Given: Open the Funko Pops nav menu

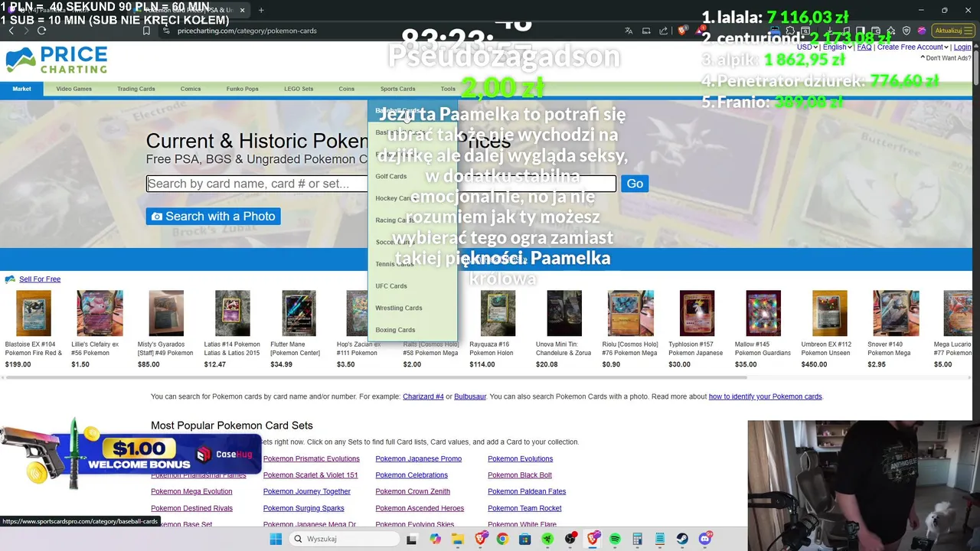Looking at the screenshot, I should tap(242, 89).
